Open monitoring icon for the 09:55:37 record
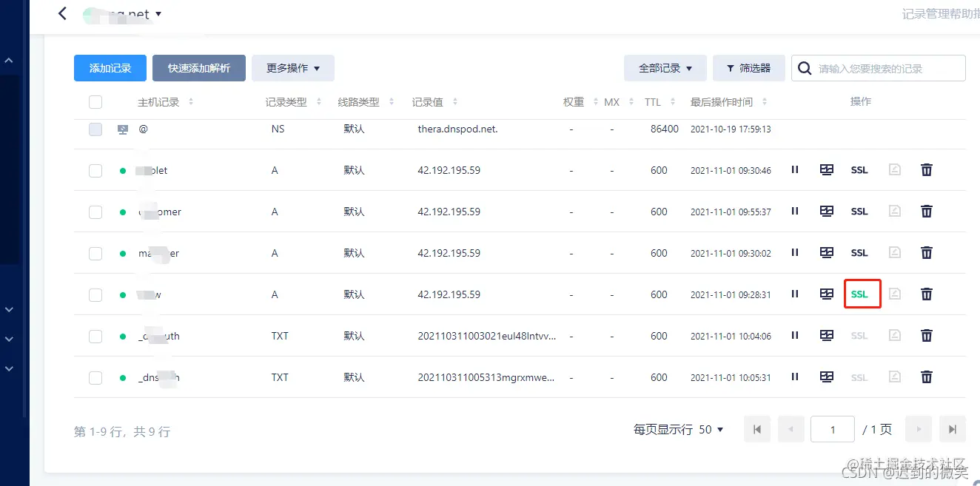 [827, 212]
